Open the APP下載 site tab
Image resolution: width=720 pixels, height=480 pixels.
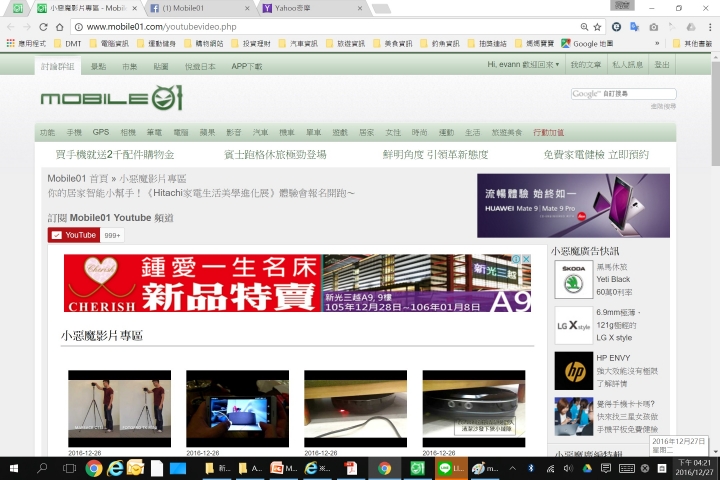click(x=247, y=66)
